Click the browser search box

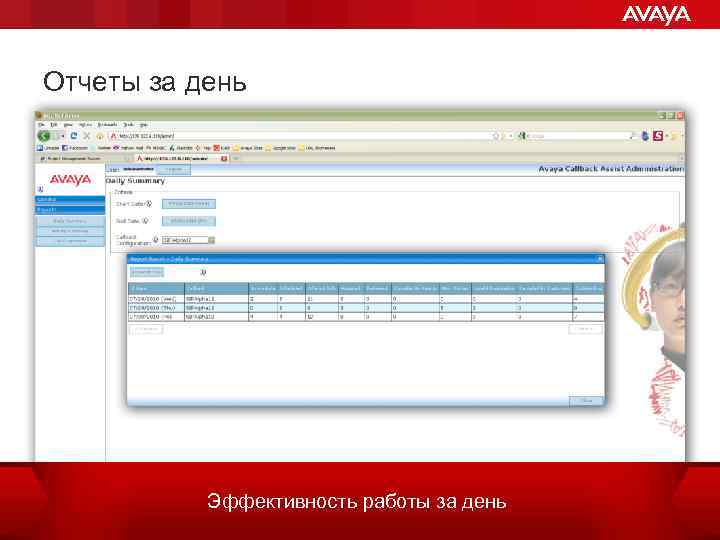click(x=579, y=136)
